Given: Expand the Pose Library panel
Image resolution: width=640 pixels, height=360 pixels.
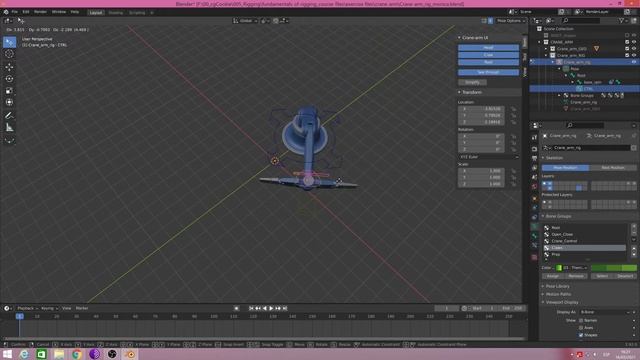Looking at the screenshot, I should pyautogui.click(x=543, y=287).
